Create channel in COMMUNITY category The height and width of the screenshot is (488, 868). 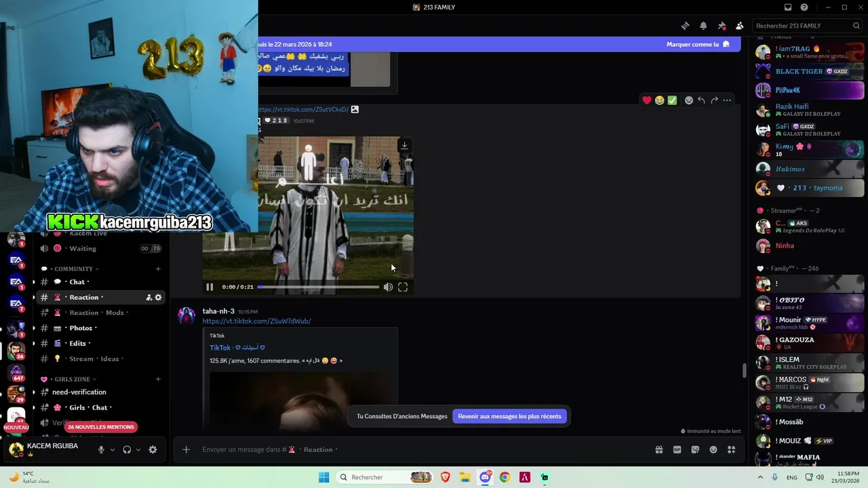pyautogui.click(x=158, y=269)
